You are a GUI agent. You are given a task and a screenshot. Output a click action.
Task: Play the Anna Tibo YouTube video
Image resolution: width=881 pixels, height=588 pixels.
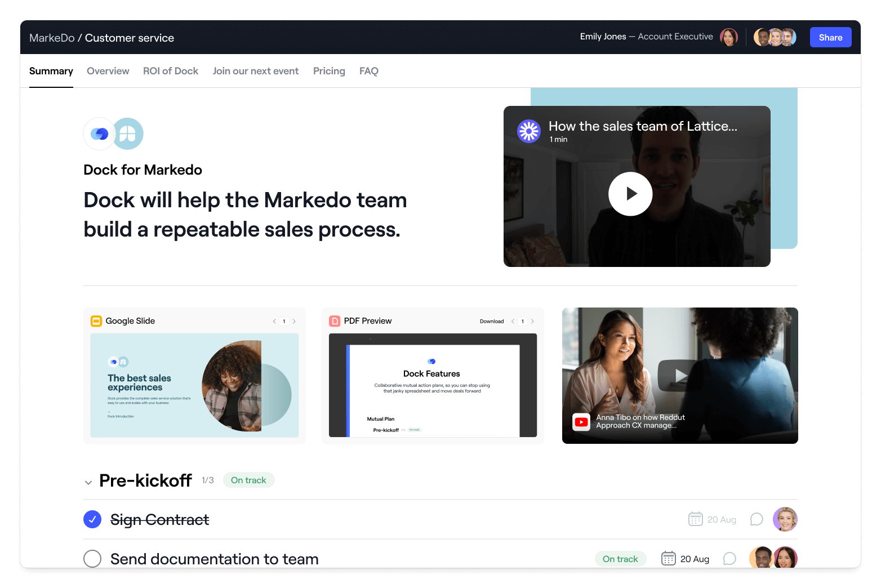(680, 376)
